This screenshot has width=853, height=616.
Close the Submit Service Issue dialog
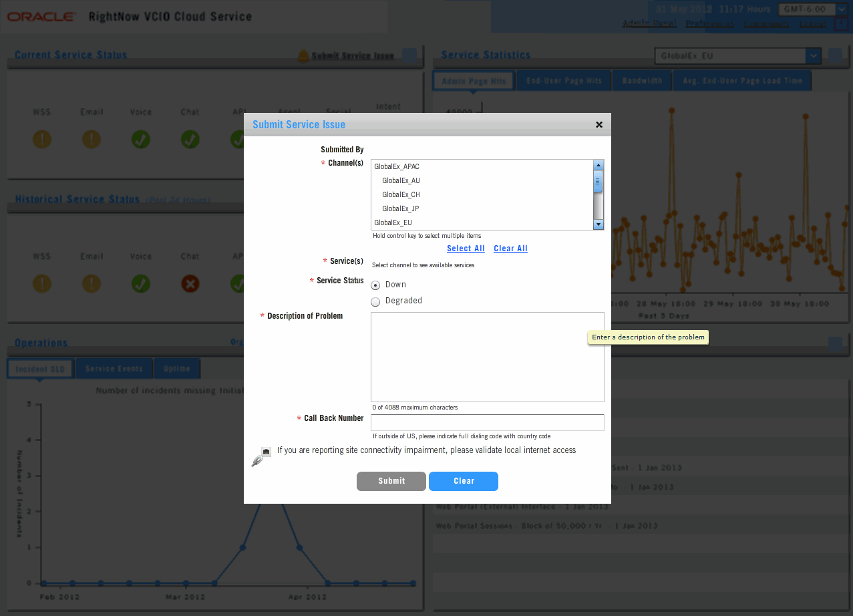coord(599,125)
